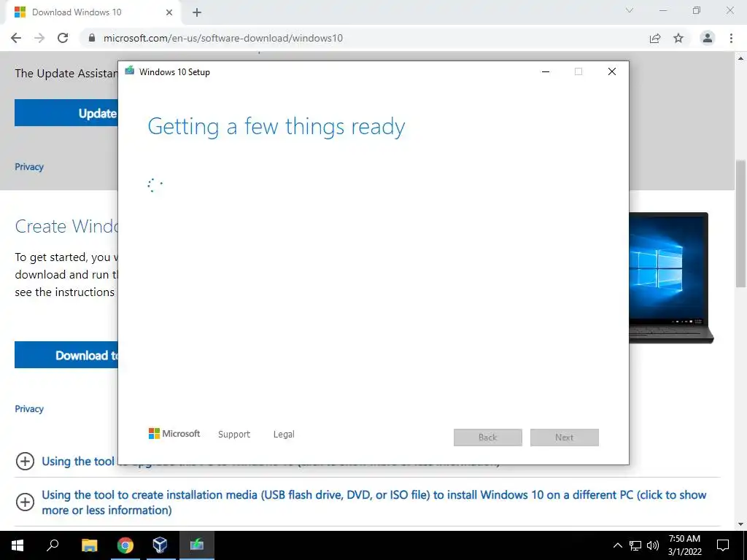
Task: Reload the page with the refresh icon
Action: pyautogui.click(x=63, y=38)
